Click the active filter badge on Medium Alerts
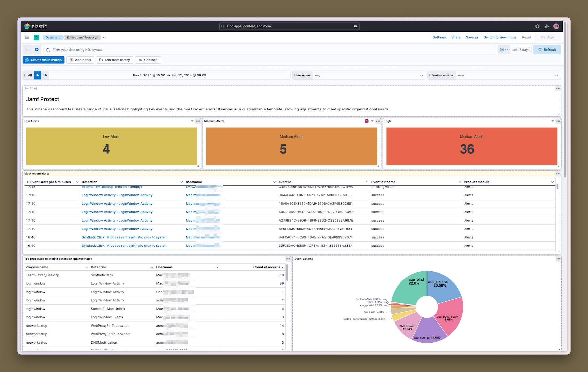Screen dimensions: 588x372 click(x=367, y=121)
